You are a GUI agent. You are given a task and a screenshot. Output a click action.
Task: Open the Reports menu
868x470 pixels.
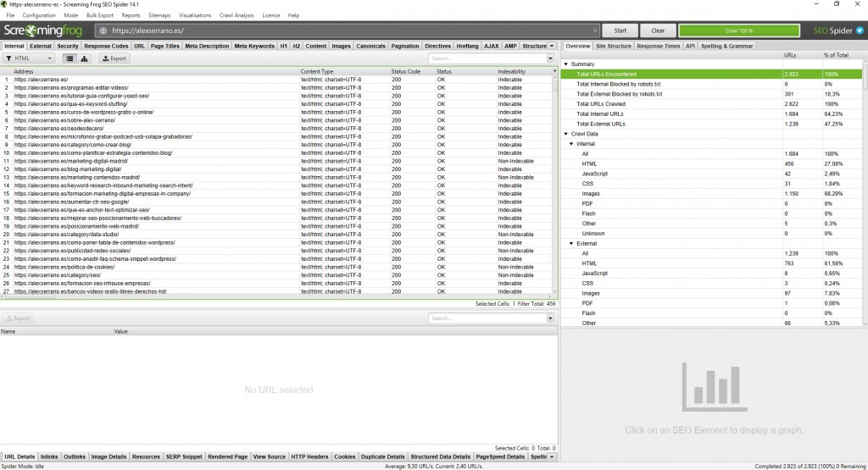131,15
